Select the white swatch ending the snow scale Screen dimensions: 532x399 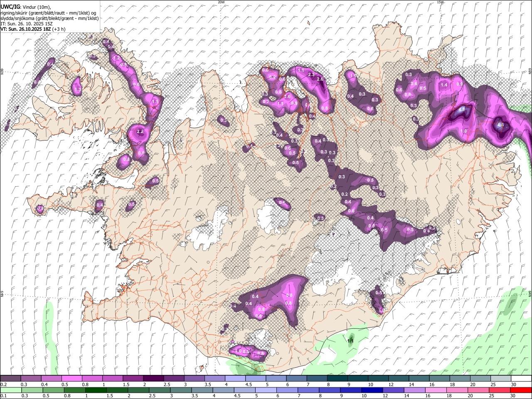[x=521, y=379]
